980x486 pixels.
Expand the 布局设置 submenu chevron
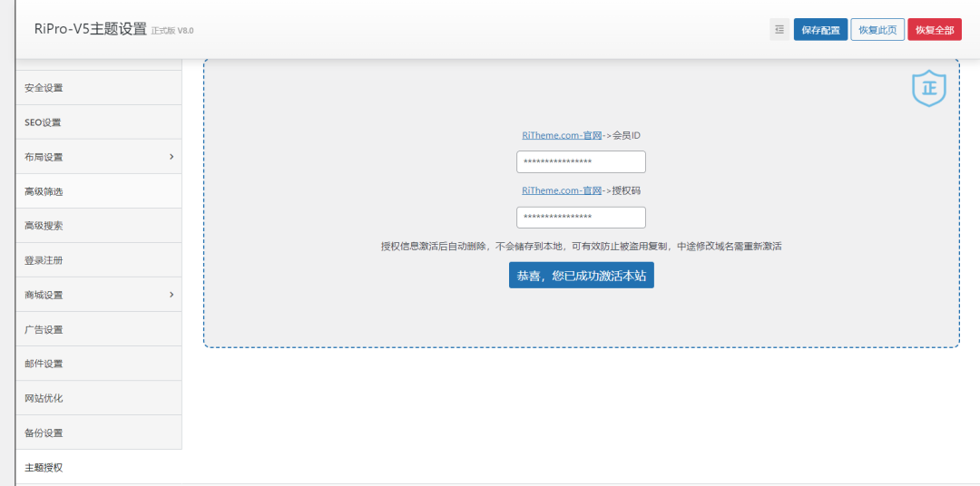pos(171,157)
